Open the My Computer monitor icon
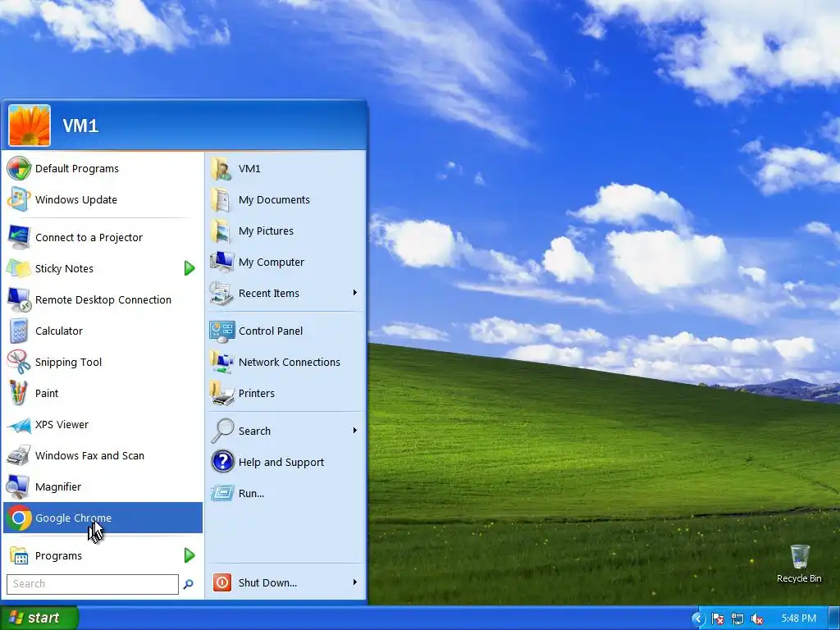Image resolution: width=840 pixels, height=630 pixels. (221, 262)
